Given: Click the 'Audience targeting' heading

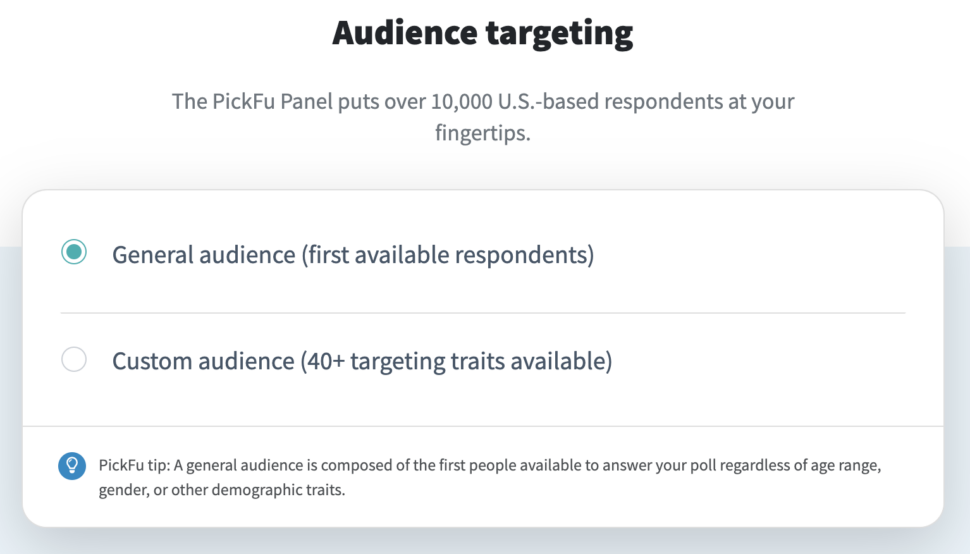Looking at the screenshot, I should (x=483, y=33).
